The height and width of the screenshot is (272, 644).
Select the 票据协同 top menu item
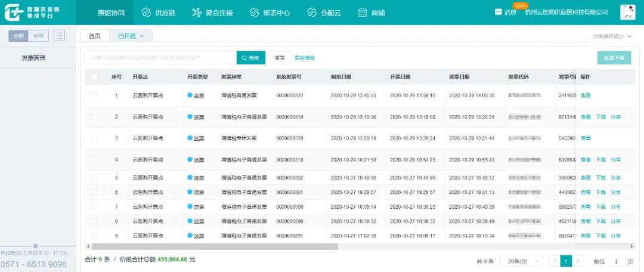point(111,13)
